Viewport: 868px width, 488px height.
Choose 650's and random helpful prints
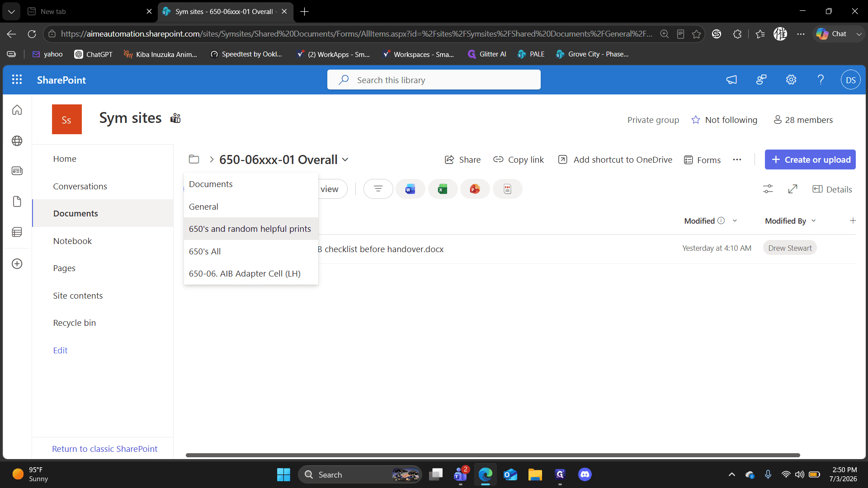point(251,229)
